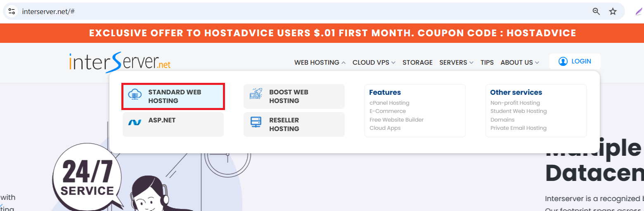The image size is (644, 211).
Task: Select Standard Web Hosting option
Action: tap(173, 96)
